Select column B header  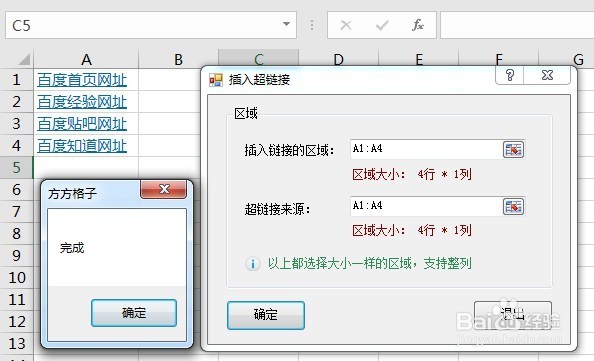tap(178, 59)
